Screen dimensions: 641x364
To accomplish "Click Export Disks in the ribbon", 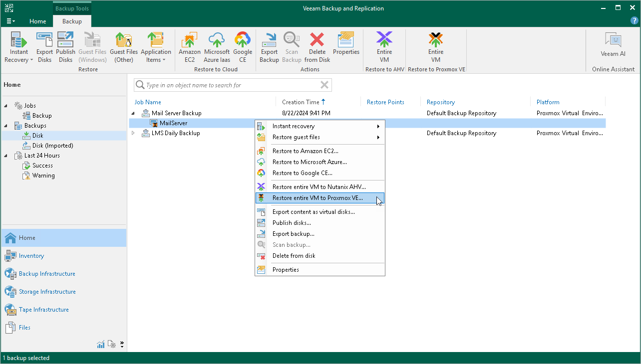I will (x=44, y=47).
